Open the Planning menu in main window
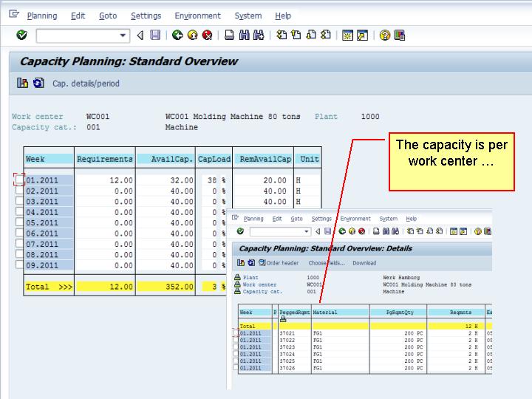The width and height of the screenshot is (532, 399). 42,16
